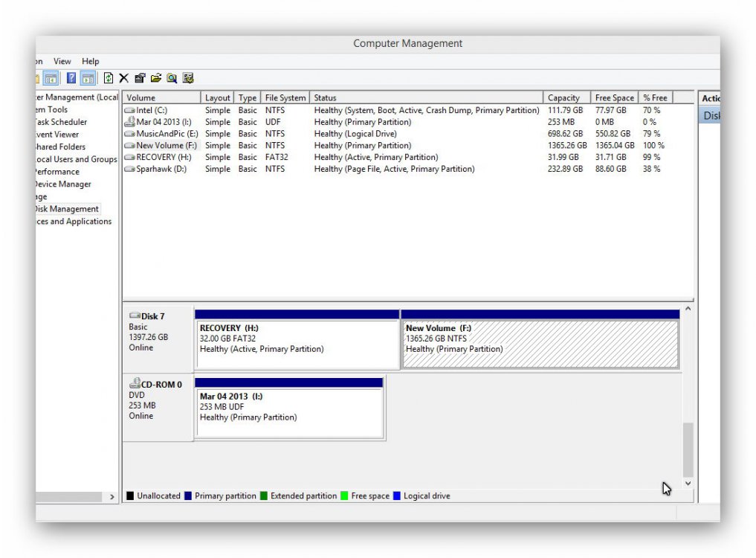756x558 pixels.
Task: Select Device Manager in the tree
Action: (x=62, y=185)
